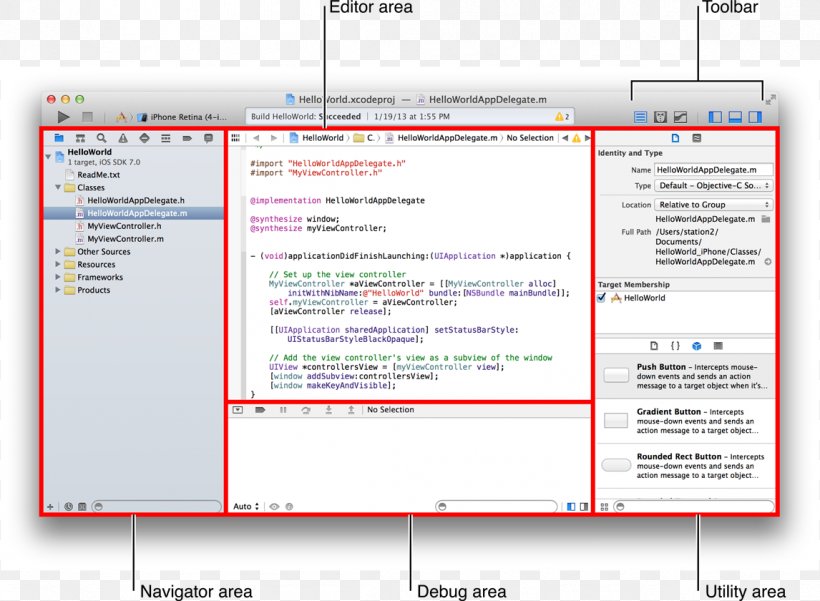820x601 pixels.
Task: Switch to the Assistant editor
Action: tap(661, 116)
